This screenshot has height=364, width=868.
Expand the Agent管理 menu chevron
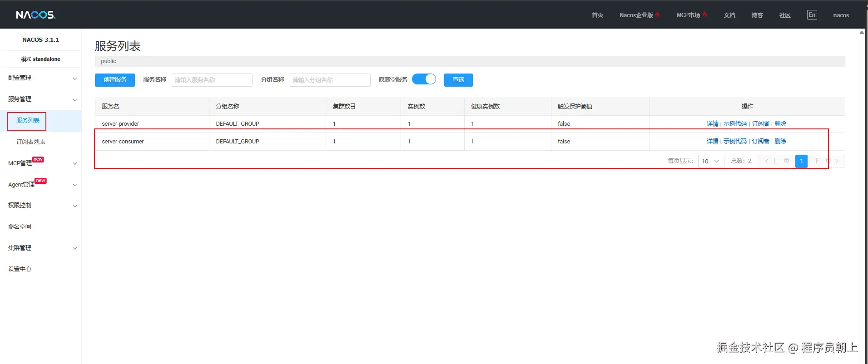pos(75,185)
